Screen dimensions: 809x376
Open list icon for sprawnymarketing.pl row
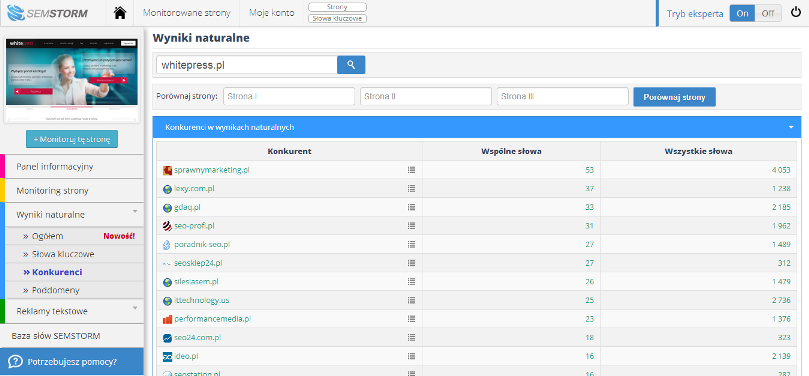pos(411,170)
